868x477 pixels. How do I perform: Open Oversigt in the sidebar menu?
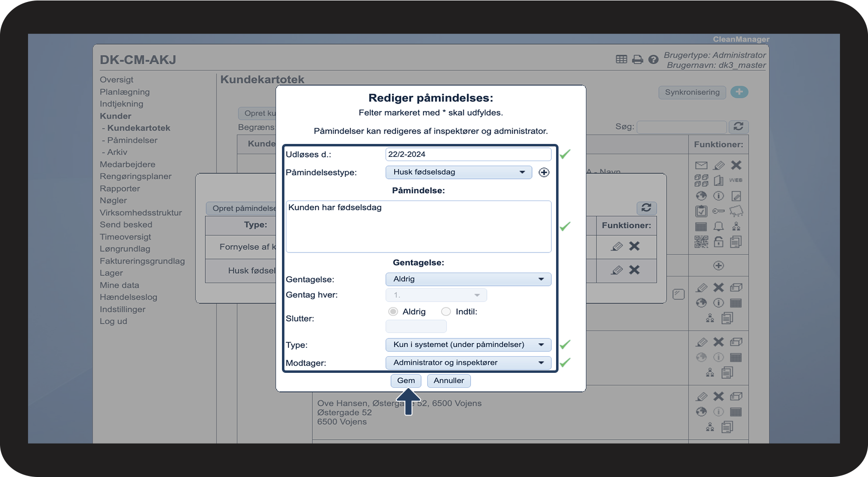coord(116,80)
